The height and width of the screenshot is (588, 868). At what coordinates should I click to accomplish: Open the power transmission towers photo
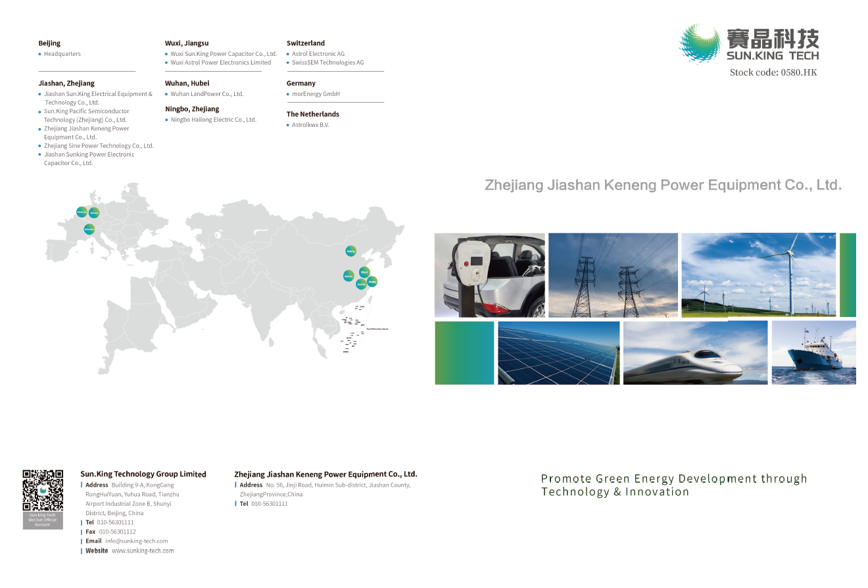(x=613, y=275)
